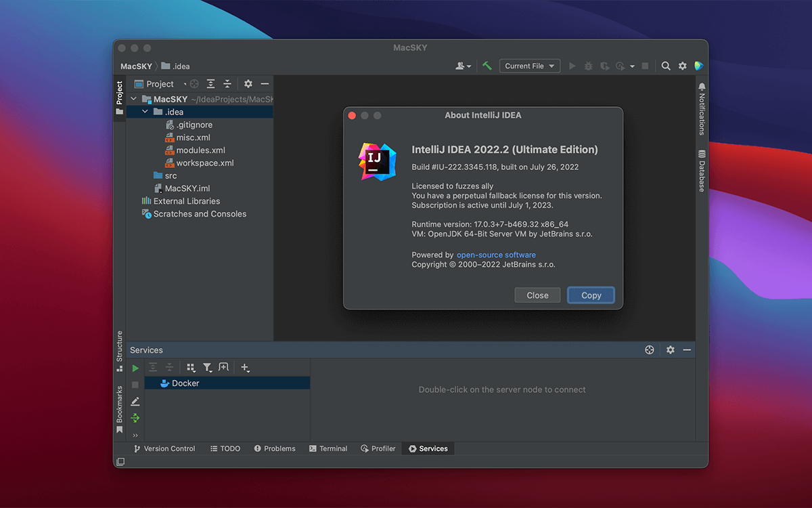Toggle tool window bars icon in status bar
The width and height of the screenshot is (812, 508).
coord(120,462)
